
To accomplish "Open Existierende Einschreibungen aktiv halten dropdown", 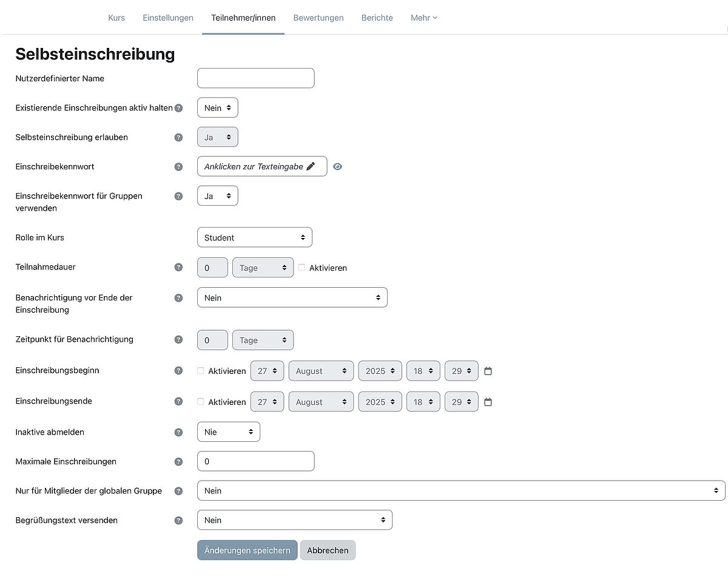I will 218,108.
